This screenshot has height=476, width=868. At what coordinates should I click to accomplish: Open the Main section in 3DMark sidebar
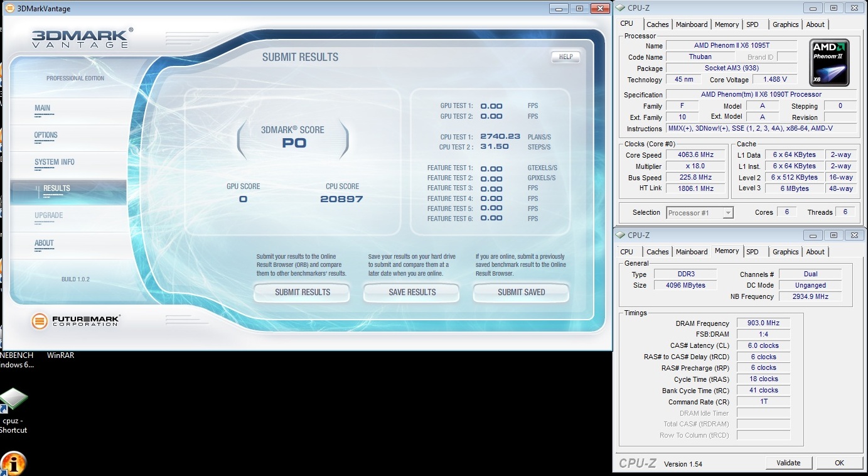pos(43,109)
